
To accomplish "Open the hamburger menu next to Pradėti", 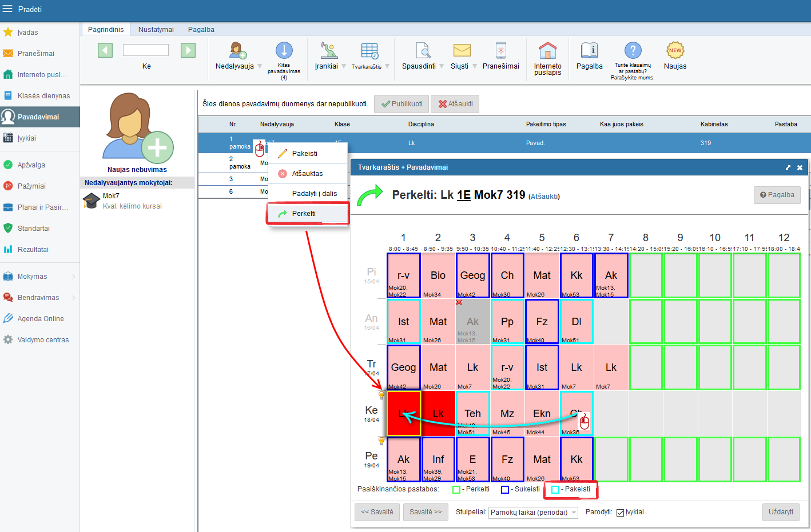I will 7,9.
